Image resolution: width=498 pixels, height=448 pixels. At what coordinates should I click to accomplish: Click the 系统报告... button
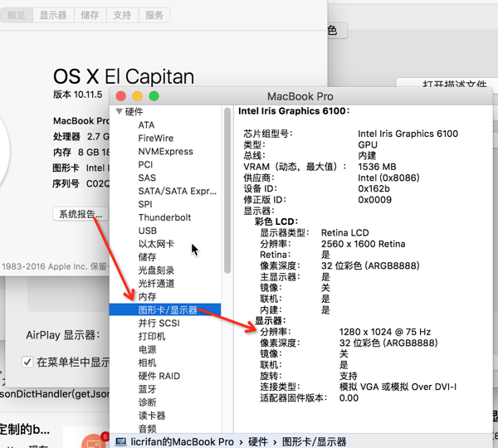click(x=81, y=214)
